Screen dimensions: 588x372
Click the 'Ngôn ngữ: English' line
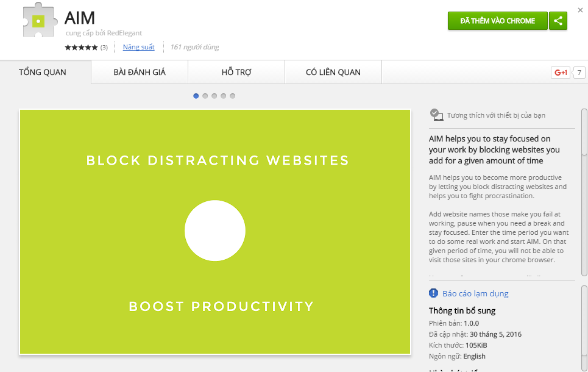click(457, 356)
